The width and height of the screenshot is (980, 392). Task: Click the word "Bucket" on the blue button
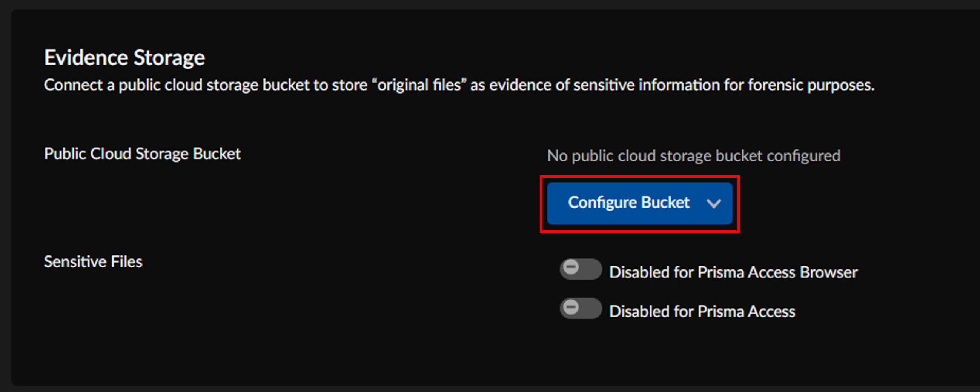pyautogui.click(x=665, y=203)
